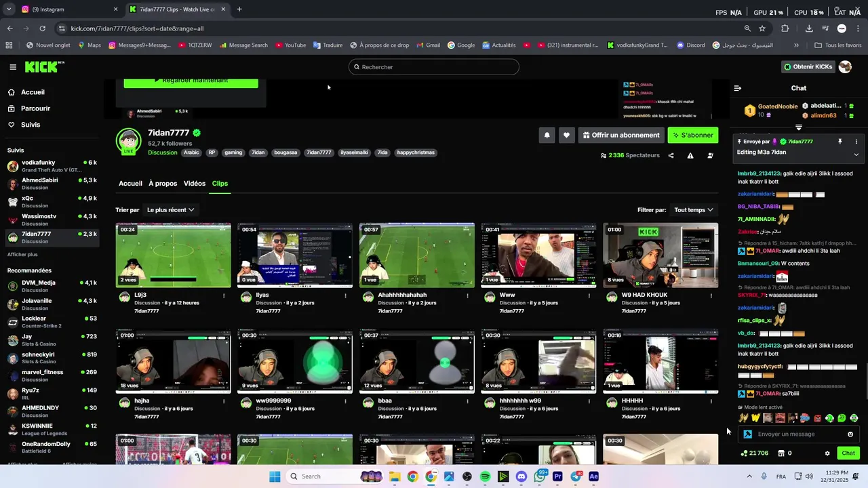Open Chrome downloads icon
Image resolution: width=868 pixels, height=488 pixels.
[x=809, y=28]
